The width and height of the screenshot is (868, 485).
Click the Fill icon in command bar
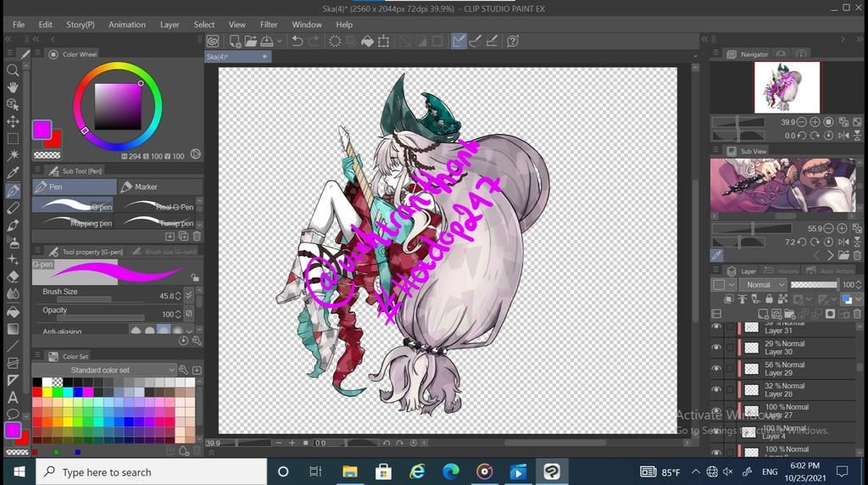click(x=367, y=41)
